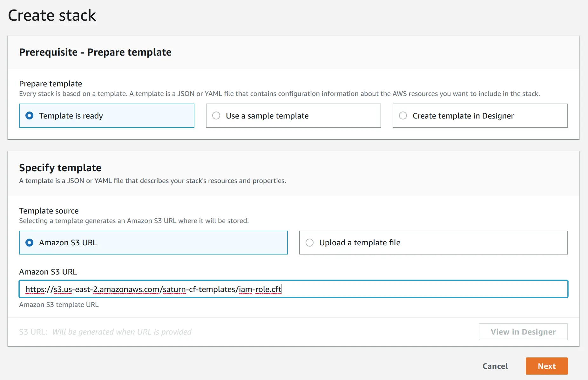Click the "Prepare template" label
This screenshot has height=380, width=588.
50,84
